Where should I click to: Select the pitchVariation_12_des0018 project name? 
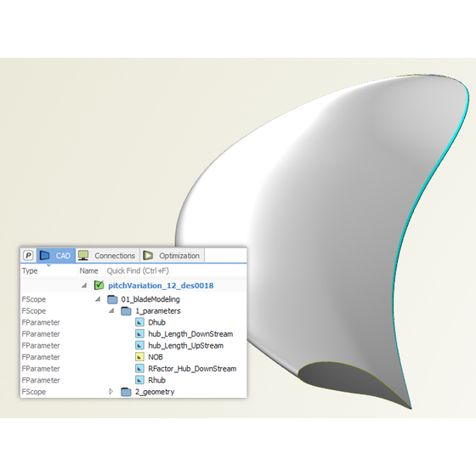coord(161,286)
